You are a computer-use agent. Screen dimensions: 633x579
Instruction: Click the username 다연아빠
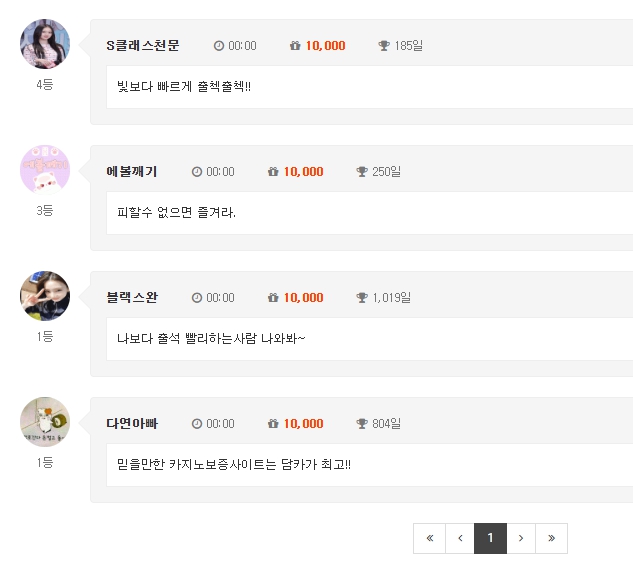132,424
